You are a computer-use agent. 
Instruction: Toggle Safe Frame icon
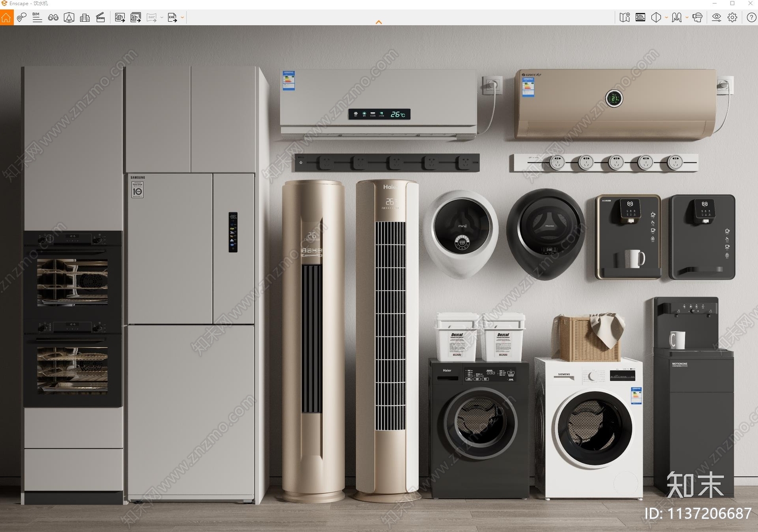641,18
